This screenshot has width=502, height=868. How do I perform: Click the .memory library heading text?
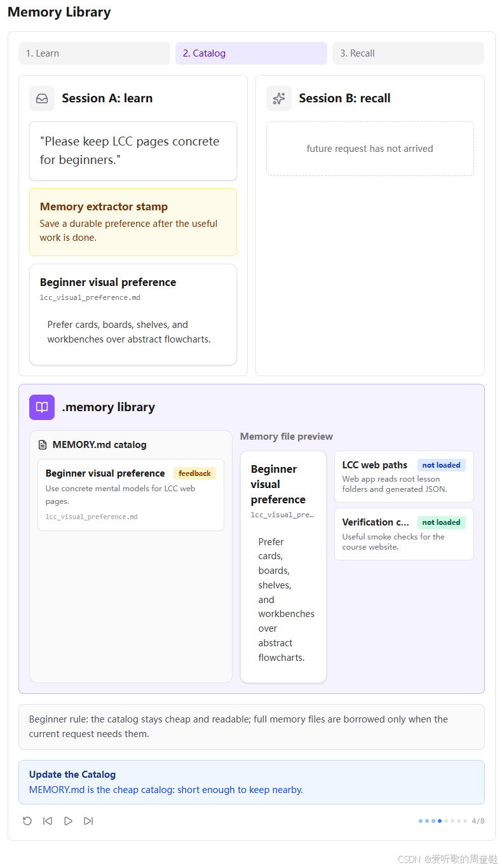(x=109, y=407)
